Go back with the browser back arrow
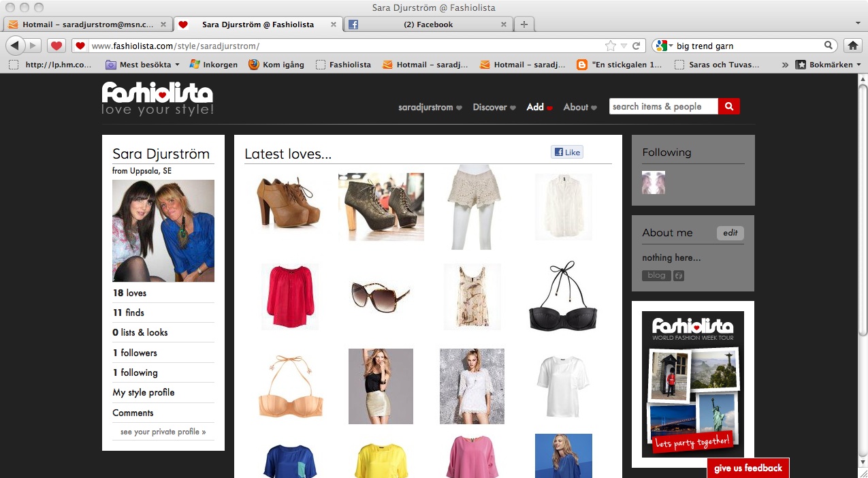The height and width of the screenshot is (478, 868). [15, 46]
